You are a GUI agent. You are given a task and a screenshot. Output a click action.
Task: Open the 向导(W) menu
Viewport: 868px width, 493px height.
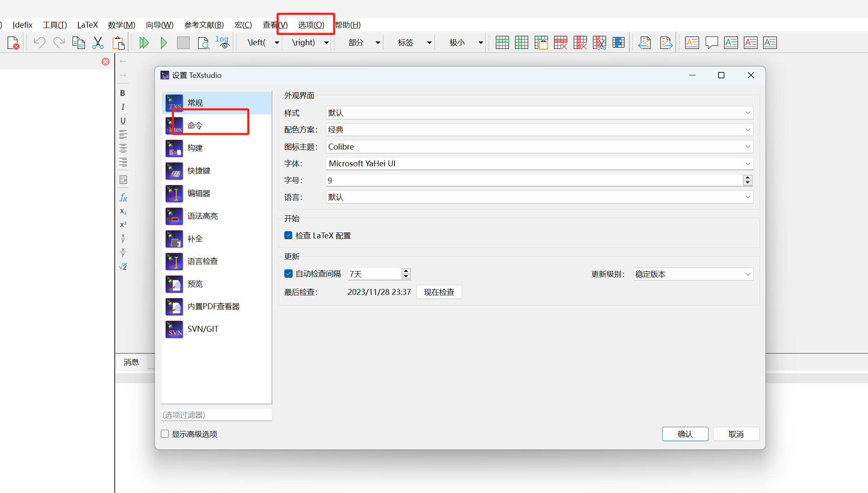pyautogui.click(x=160, y=25)
